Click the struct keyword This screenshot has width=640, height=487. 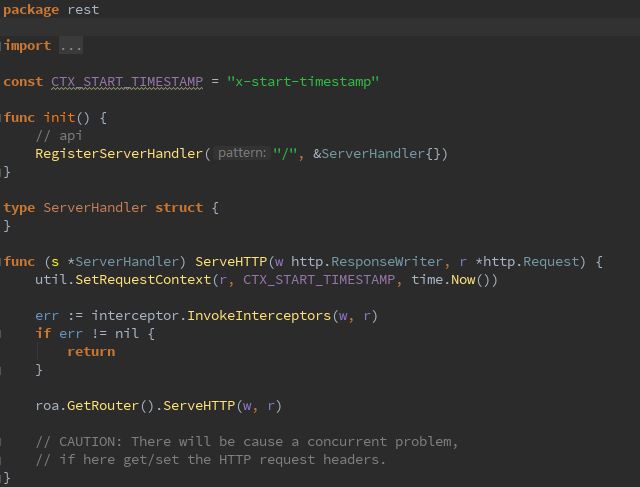179,208
